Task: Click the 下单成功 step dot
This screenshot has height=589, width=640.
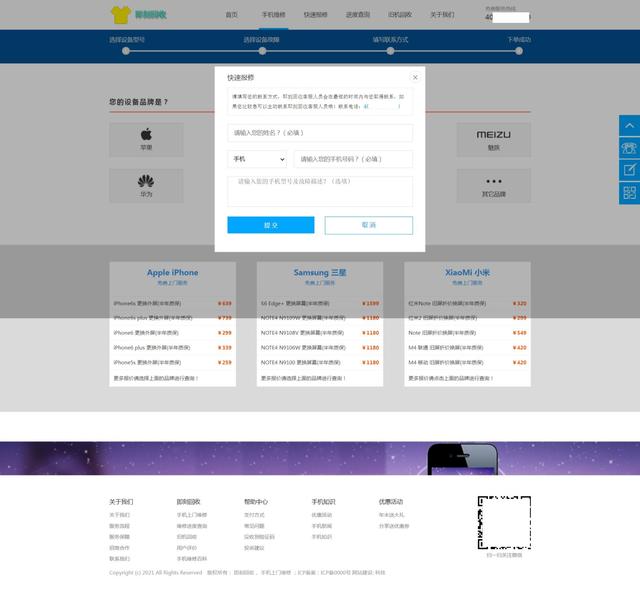Action: pos(519,51)
